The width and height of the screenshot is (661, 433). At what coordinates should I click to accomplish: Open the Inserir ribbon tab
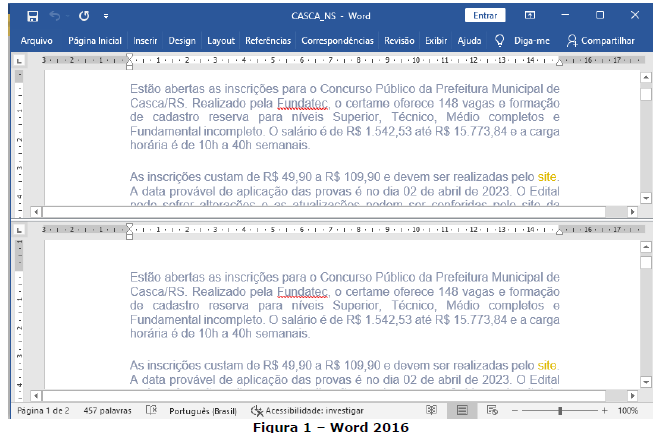pyautogui.click(x=145, y=41)
